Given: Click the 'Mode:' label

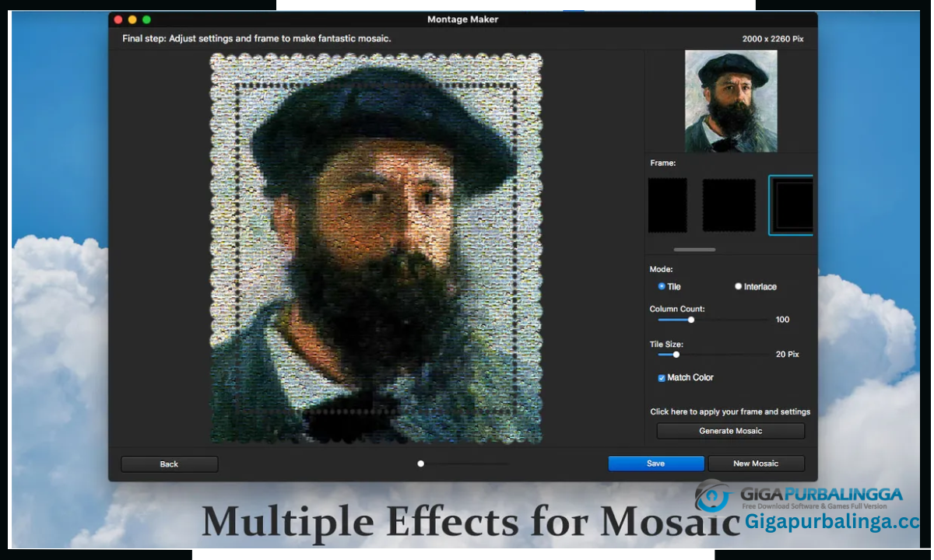Looking at the screenshot, I should coord(662,270).
